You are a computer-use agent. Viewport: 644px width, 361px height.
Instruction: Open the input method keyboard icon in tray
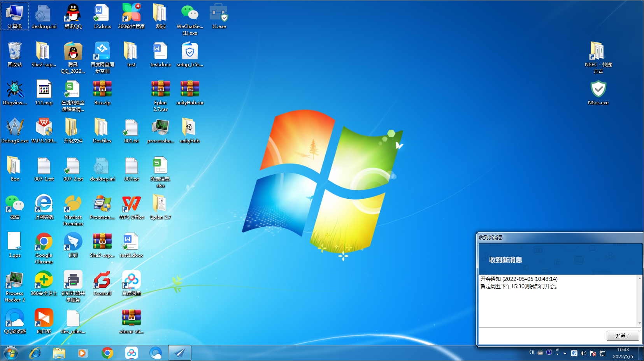pos(540,352)
